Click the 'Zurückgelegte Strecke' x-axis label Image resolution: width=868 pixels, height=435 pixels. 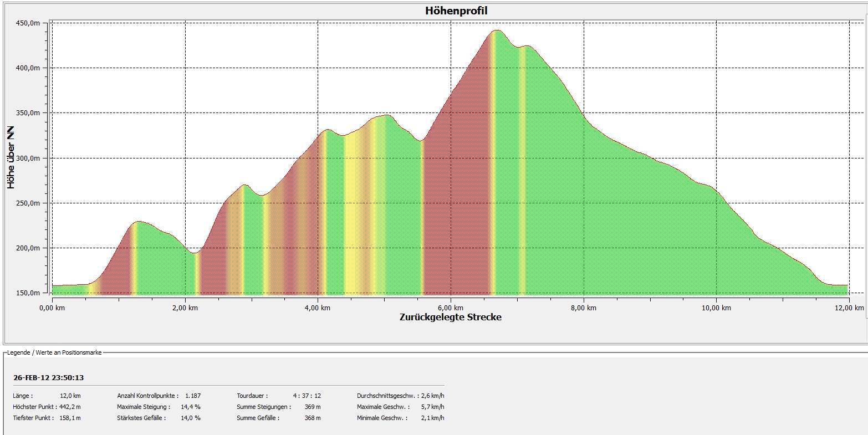(450, 318)
